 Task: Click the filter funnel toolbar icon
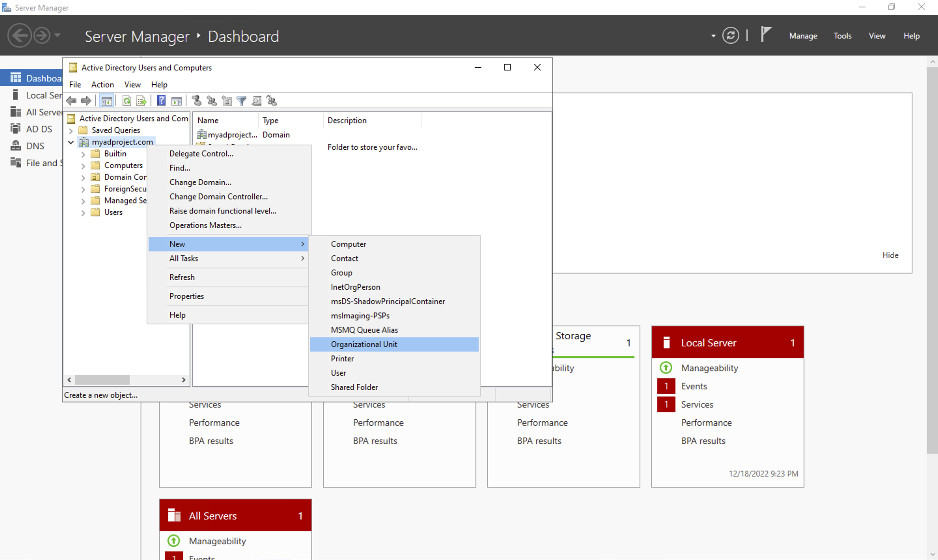(242, 101)
